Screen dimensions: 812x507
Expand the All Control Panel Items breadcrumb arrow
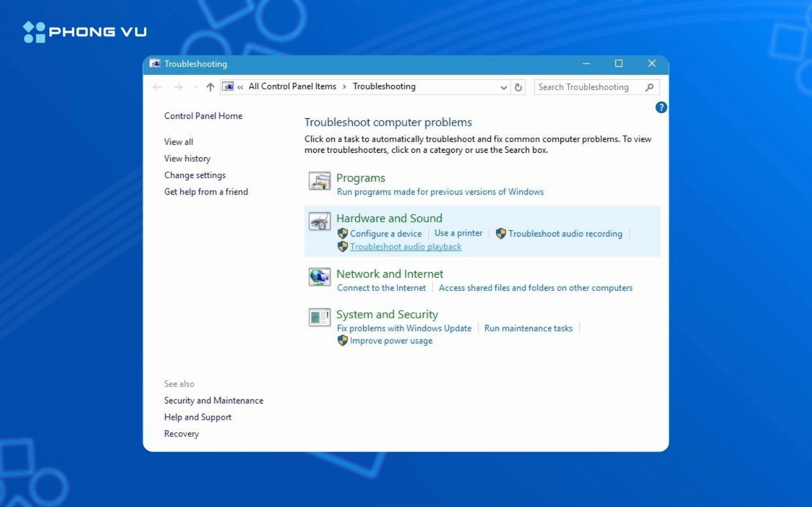344,87
